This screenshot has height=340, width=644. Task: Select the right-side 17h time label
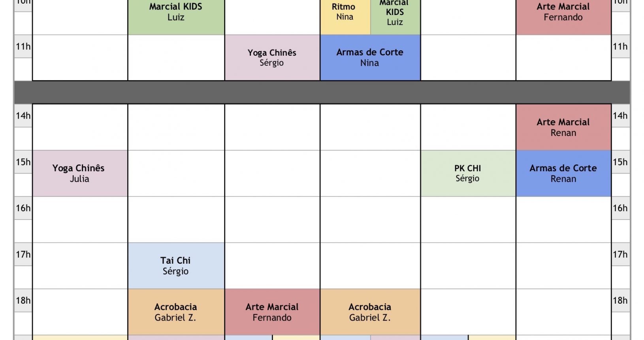point(620,254)
